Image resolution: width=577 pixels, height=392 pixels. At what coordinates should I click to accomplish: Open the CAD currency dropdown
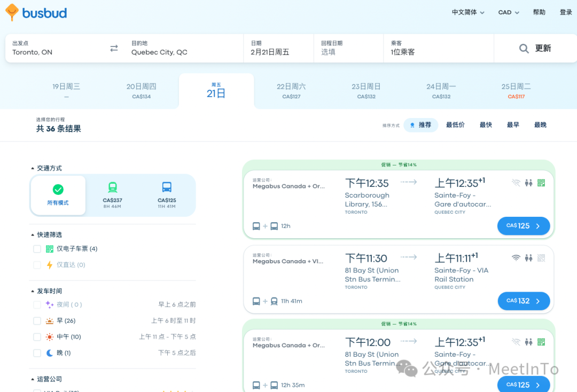point(509,12)
